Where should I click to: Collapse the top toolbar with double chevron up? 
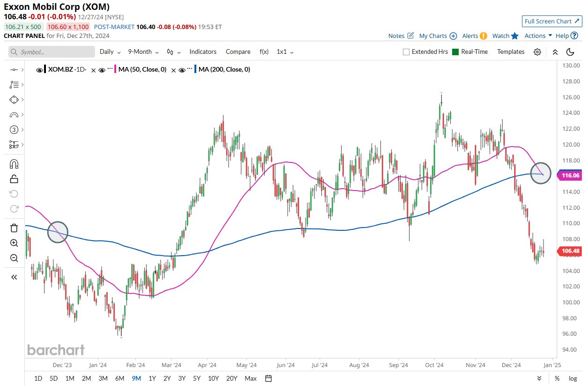click(x=555, y=52)
